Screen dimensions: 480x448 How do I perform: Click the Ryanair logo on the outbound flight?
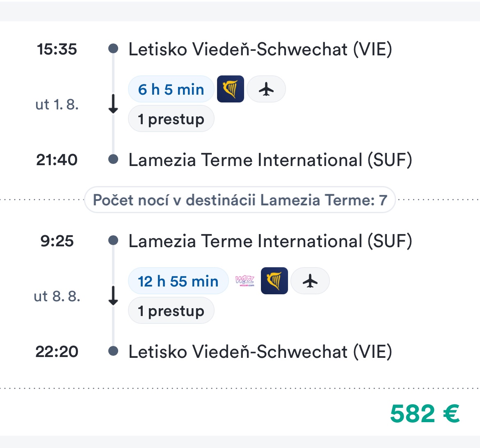tap(230, 89)
